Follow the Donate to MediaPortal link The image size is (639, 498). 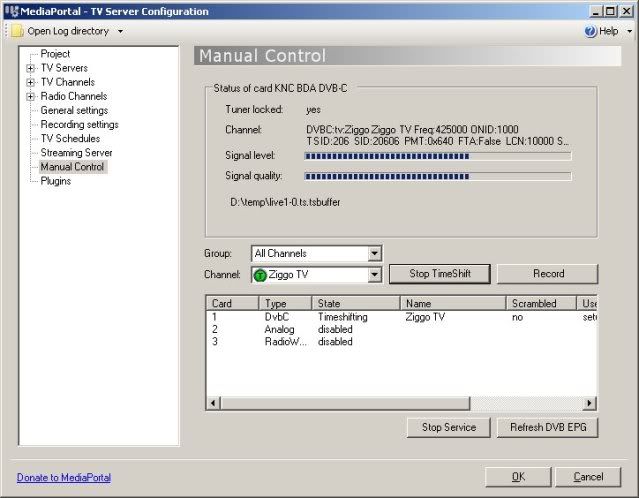[64, 478]
